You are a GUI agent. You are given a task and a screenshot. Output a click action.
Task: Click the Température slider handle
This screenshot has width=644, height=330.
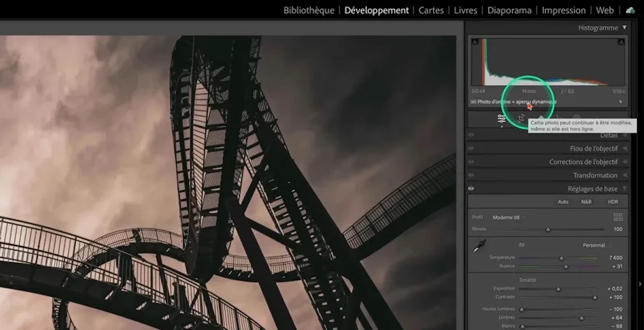(x=561, y=258)
